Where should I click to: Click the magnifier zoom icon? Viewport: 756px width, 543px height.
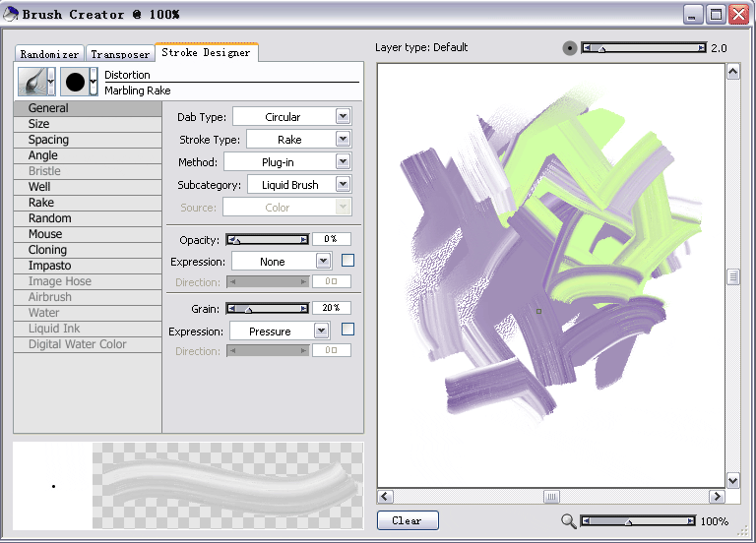point(568,520)
